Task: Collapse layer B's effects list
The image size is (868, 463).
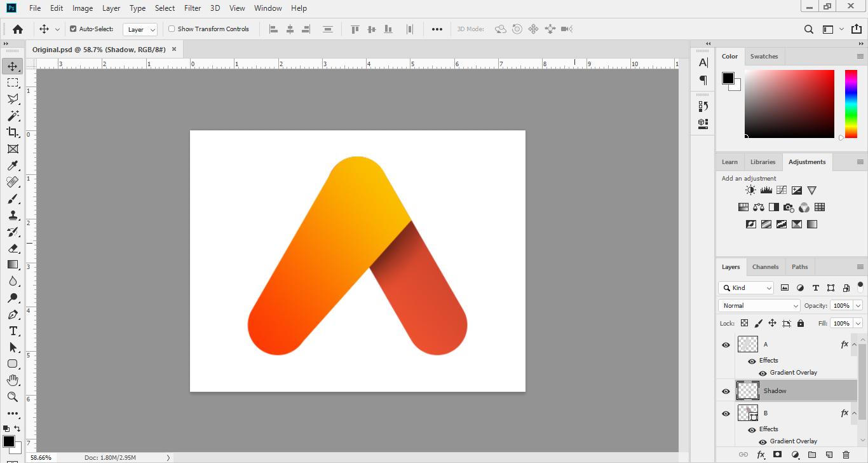Action: [x=854, y=413]
